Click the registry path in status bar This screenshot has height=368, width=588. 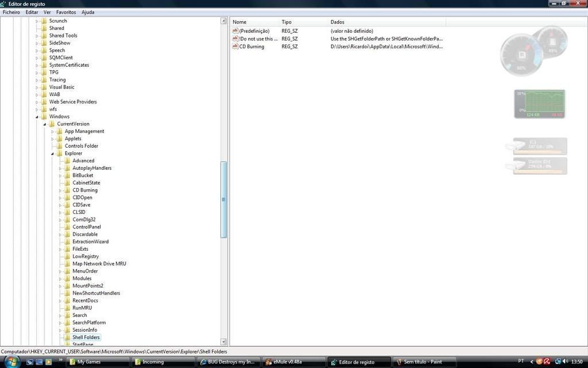pos(114,352)
